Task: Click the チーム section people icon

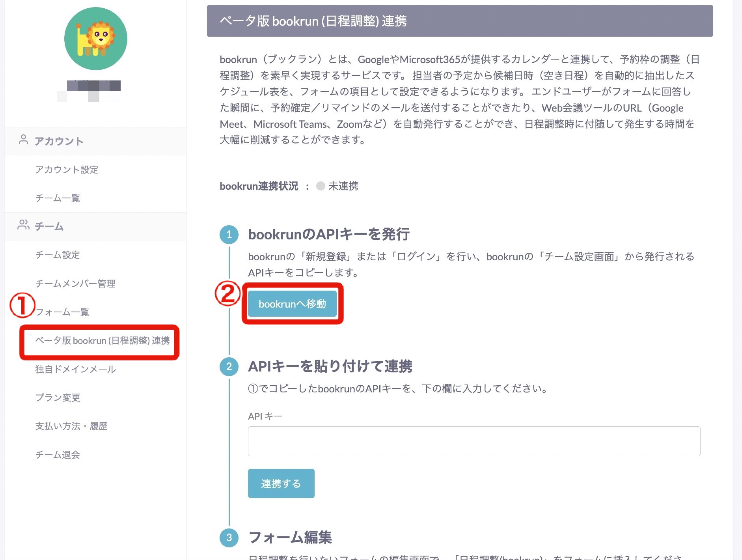Action: click(23, 225)
